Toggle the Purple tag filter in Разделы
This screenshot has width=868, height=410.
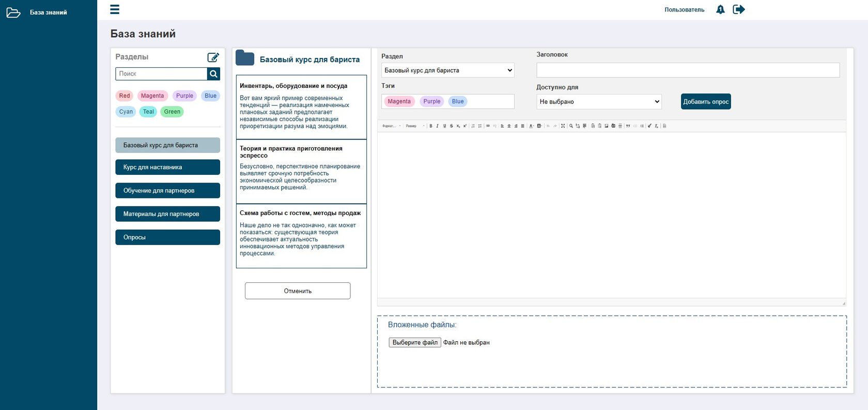pos(184,96)
